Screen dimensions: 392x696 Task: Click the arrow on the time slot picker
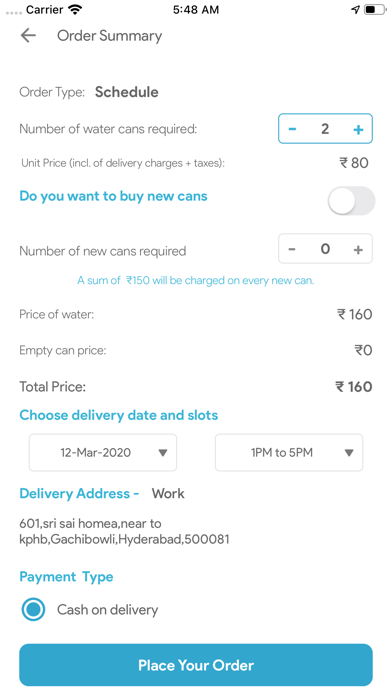click(349, 453)
